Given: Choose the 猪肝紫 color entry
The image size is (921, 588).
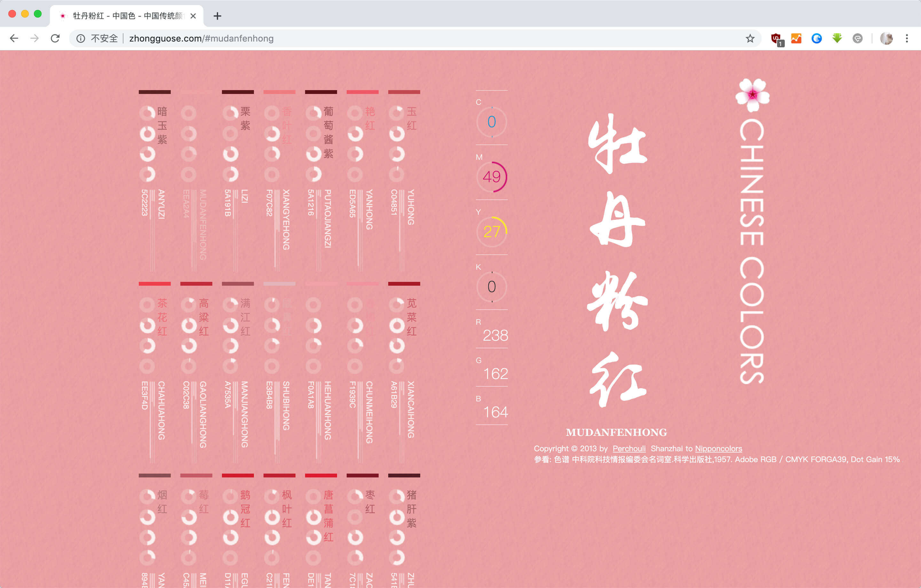Looking at the screenshot, I should tap(404, 531).
